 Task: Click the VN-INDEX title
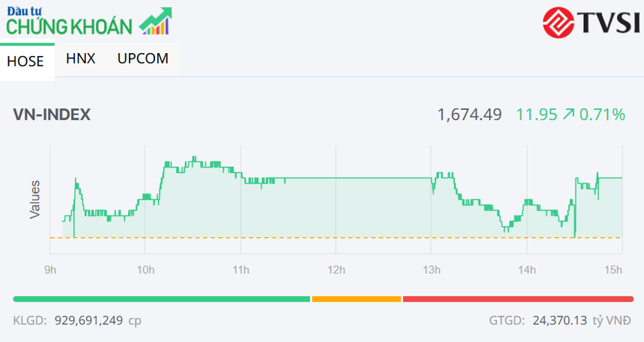52,114
